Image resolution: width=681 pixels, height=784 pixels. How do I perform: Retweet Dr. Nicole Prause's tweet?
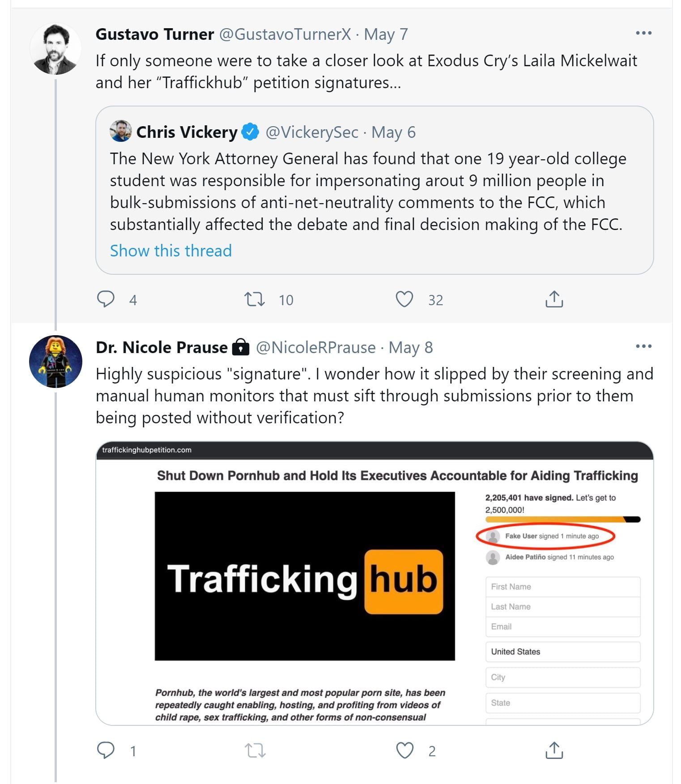coord(255,750)
